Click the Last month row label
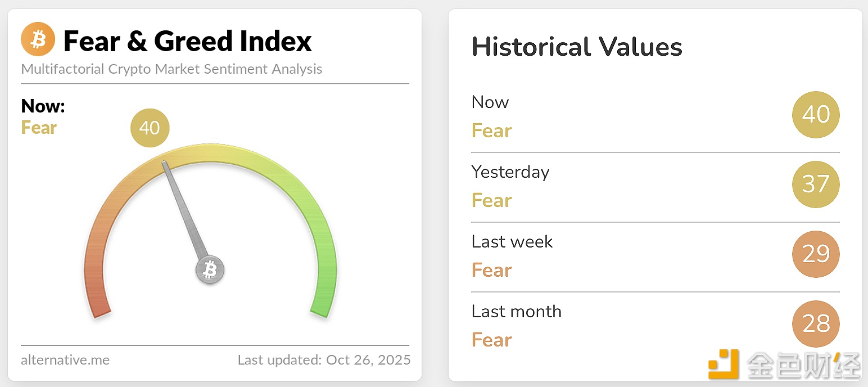The image size is (868, 387). [x=517, y=311]
